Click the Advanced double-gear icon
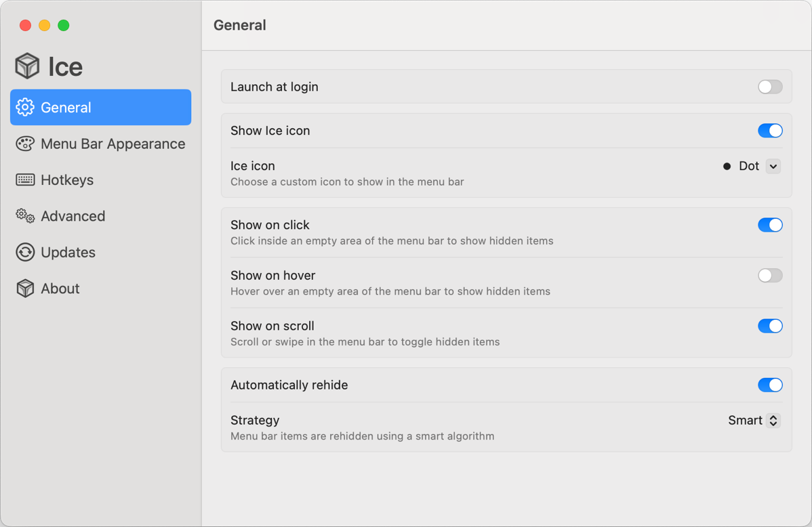This screenshot has width=812, height=527. click(25, 216)
